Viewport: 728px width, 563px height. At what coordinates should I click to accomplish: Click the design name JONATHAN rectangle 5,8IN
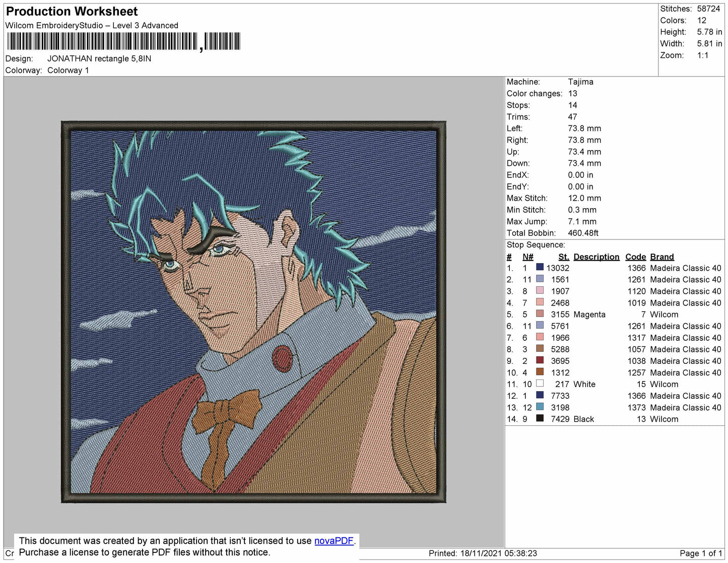[x=99, y=58]
